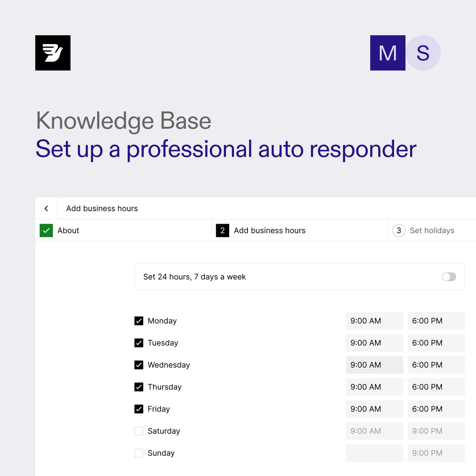Click the step 2 number badge
The height and width of the screenshot is (476, 476).
(x=223, y=230)
